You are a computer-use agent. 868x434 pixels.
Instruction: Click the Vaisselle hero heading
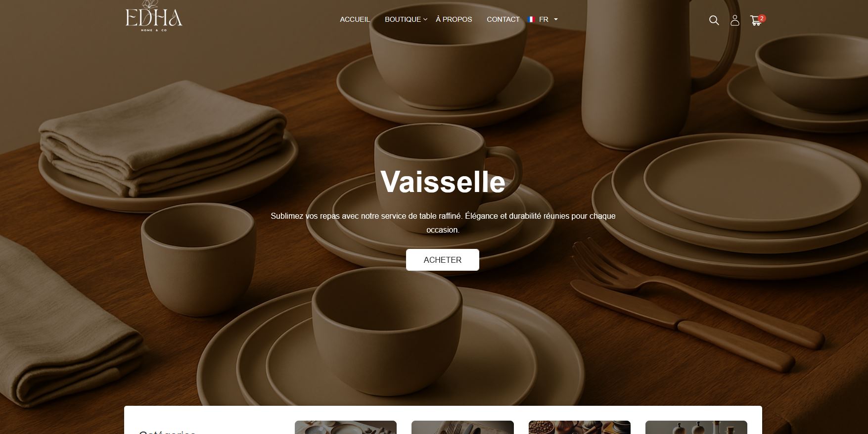tap(443, 182)
